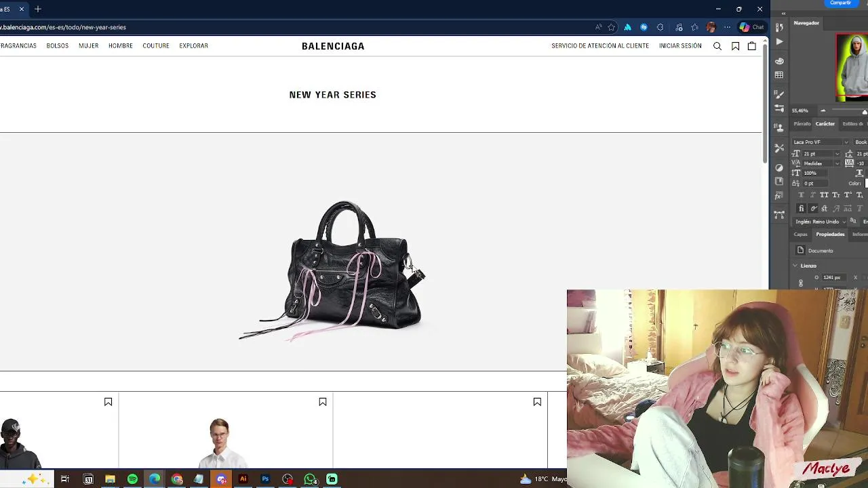Open the Photoshop Adjustments half-circle icon
Viewport: 868px width, 488px height.
(779, 167)
